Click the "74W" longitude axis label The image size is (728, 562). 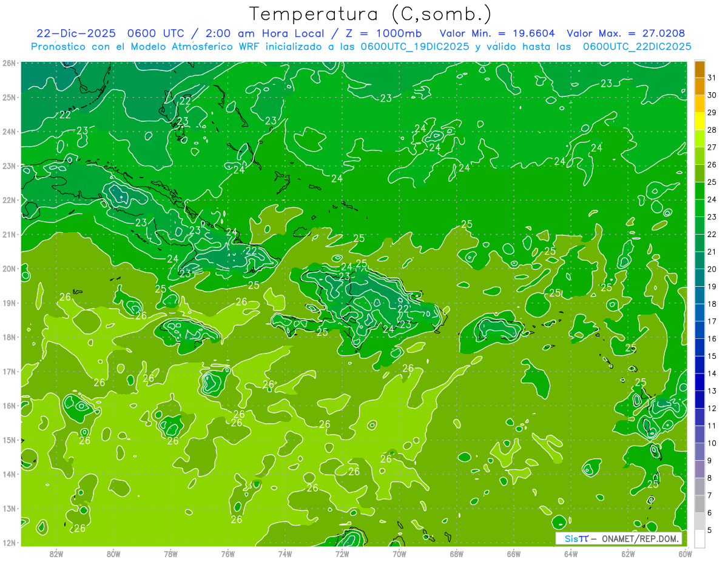click(285, 554)
